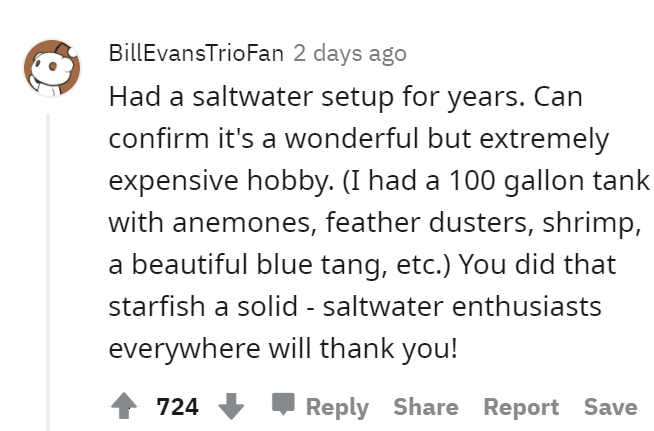Click the phrase "saltwater enthusiasts"
The width and height of the screenshot is (654, 431).
tap(462, 306)
